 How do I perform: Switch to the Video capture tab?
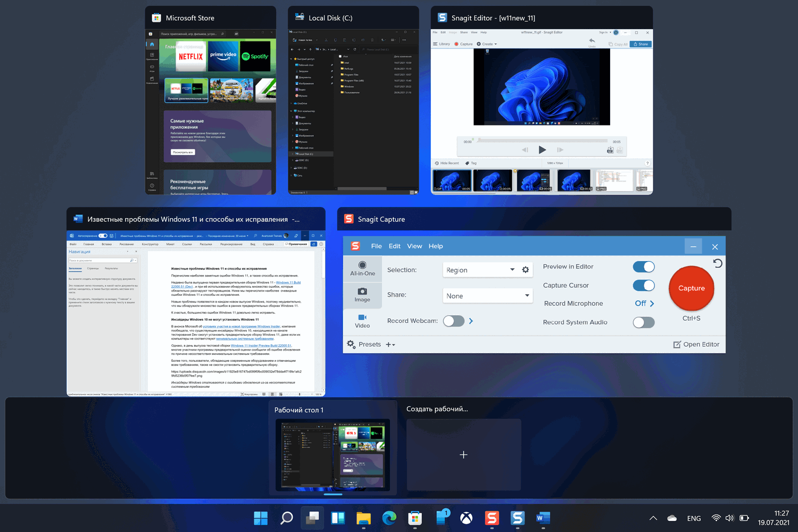[362, 321]
